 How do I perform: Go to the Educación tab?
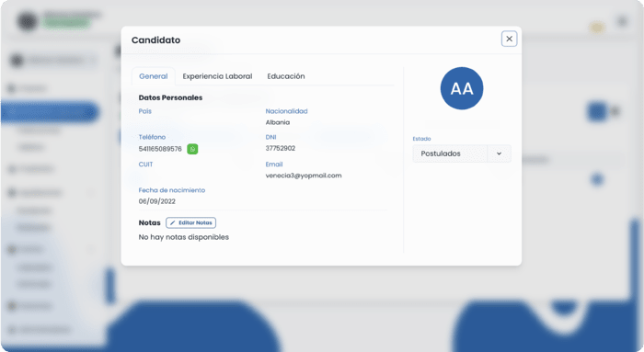pyautogui.click(x=286, y=76)
